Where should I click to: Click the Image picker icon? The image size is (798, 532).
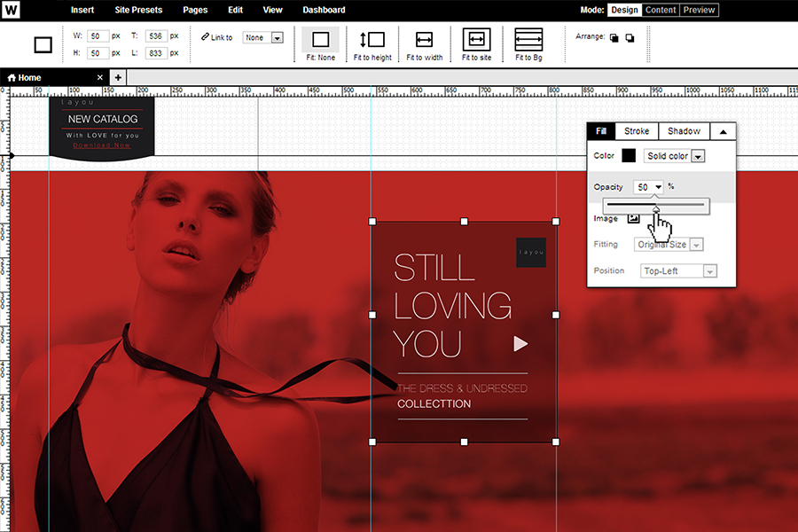(634, 218)
